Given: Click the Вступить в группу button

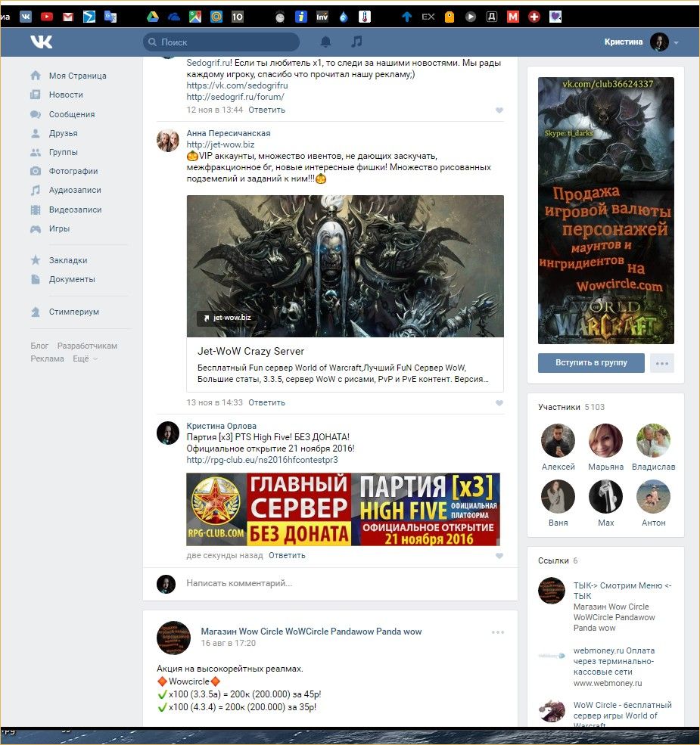Looking at the screenshot, I should (591, 362).
